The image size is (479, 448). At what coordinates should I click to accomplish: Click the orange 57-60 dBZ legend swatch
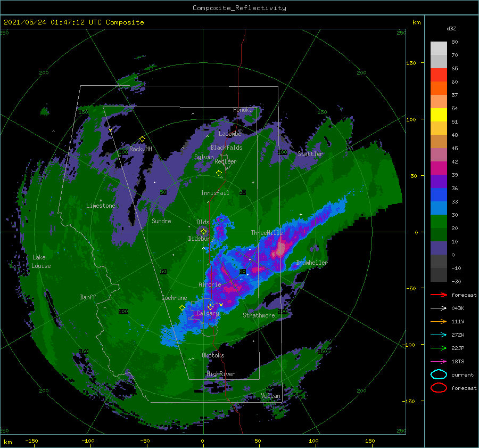coord(439,88)
